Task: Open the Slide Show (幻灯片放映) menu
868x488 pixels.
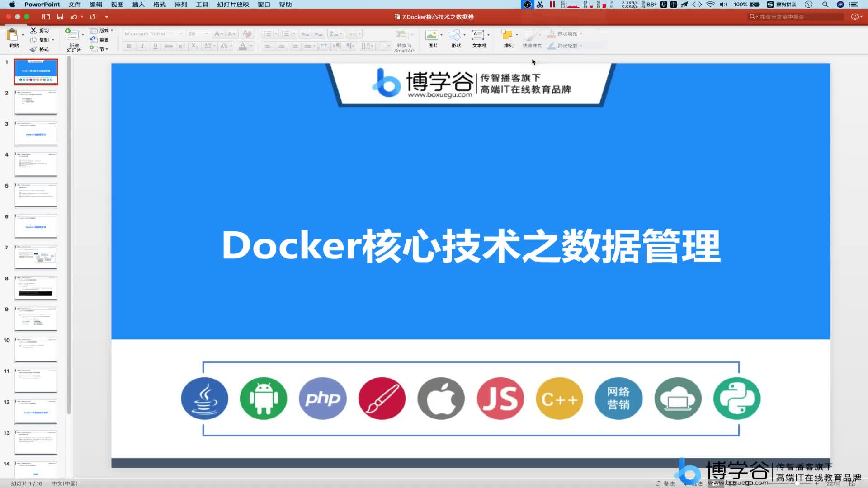Action: pyautogui.click(x=233, y=5)
